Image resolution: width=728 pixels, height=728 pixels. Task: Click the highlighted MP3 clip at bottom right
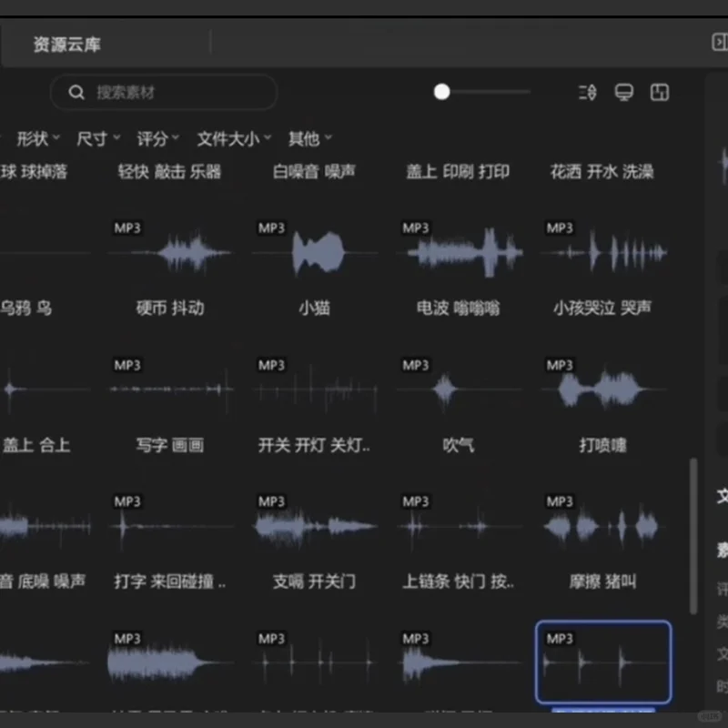(603, 662)
